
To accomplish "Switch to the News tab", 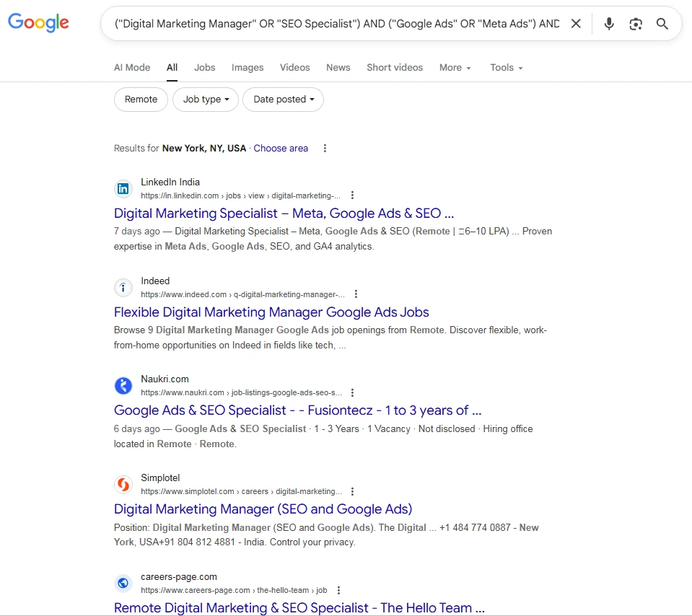I will pyautogui.click(x=338, y=67).
